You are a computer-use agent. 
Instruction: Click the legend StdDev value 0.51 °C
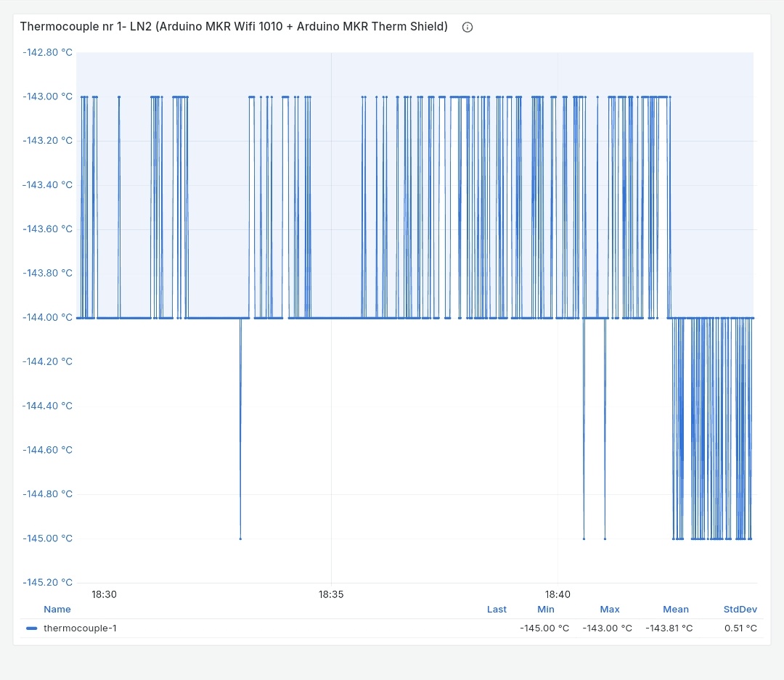740,628
